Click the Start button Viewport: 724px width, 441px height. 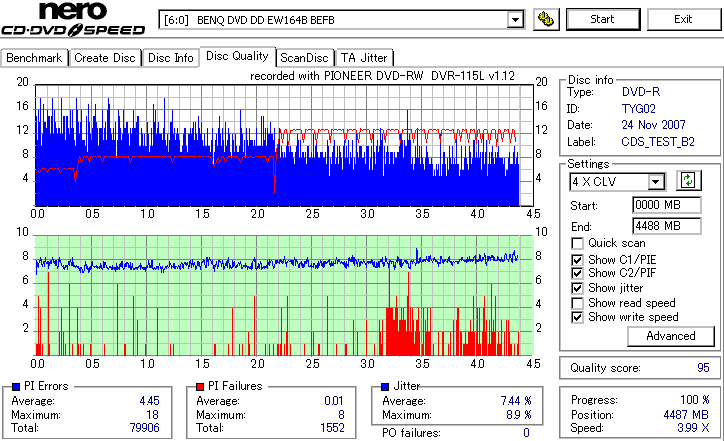click(603, 19)
